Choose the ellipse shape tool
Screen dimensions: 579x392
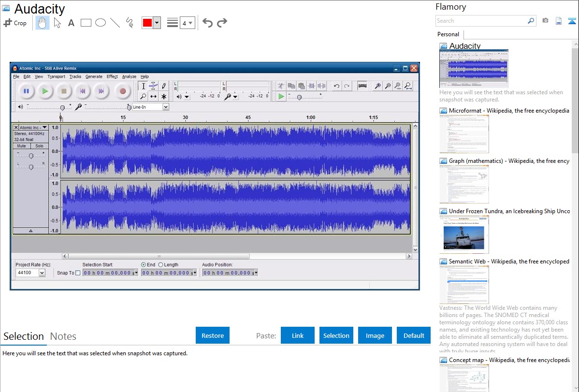(100, 23)
